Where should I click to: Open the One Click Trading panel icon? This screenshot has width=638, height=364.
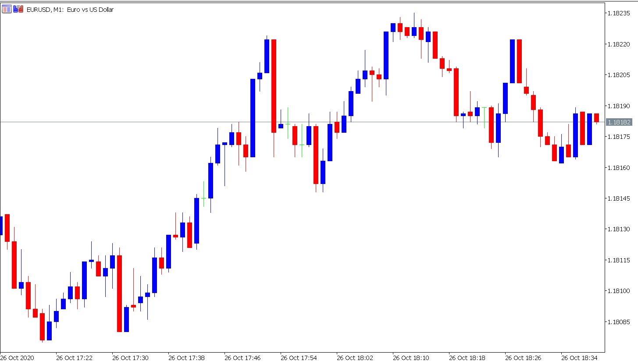pos(7,9)
